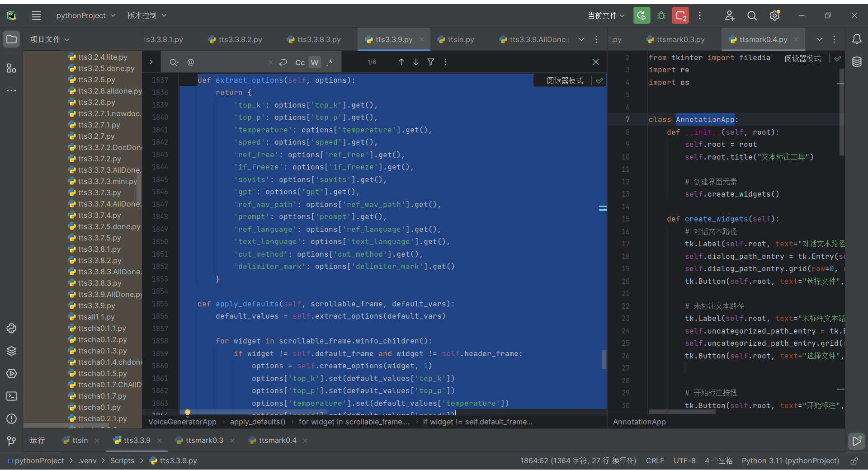Switch to tts3.3.8.2.py editor tab
The image size is (868, 470).
(x=235, y=39)
